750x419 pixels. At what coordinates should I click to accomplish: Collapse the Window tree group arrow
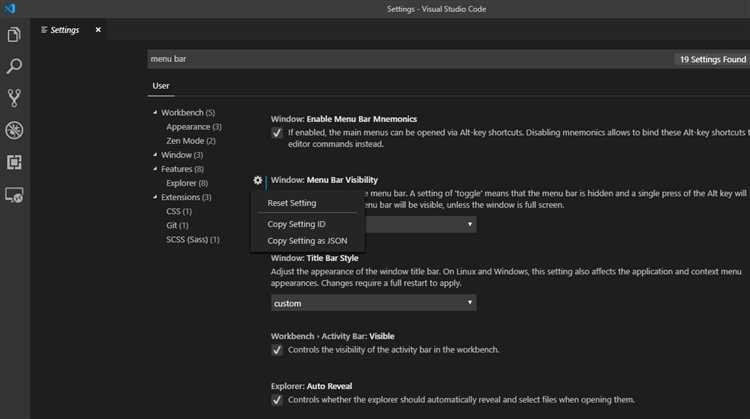point(155,155)
